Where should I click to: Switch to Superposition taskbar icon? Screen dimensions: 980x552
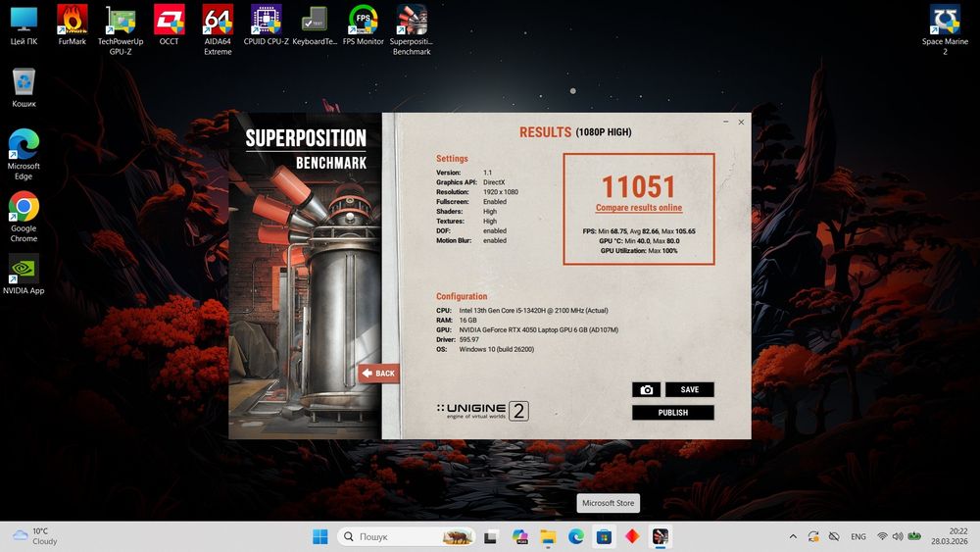pos(661,536)
